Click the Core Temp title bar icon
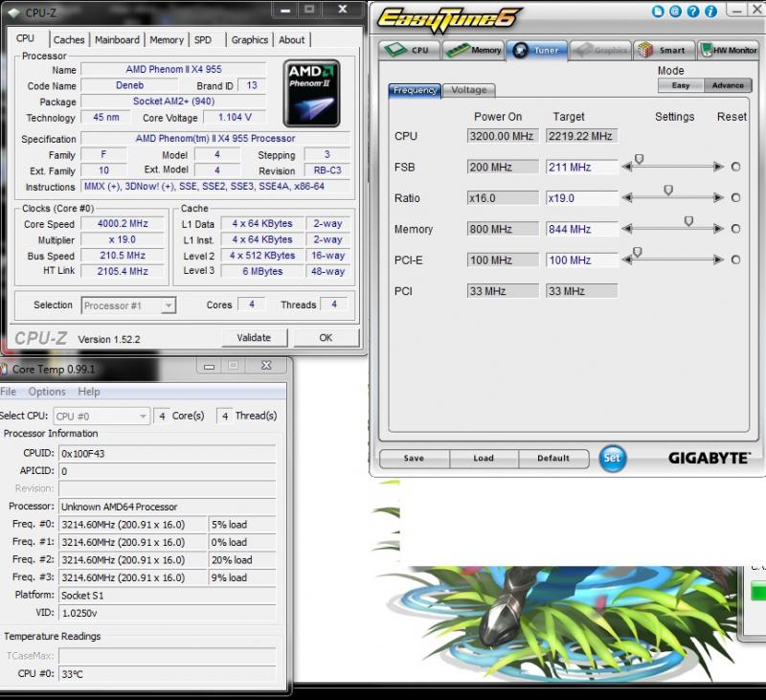The image size is (766, 700). pyautogui.click(x=4, y=370)
